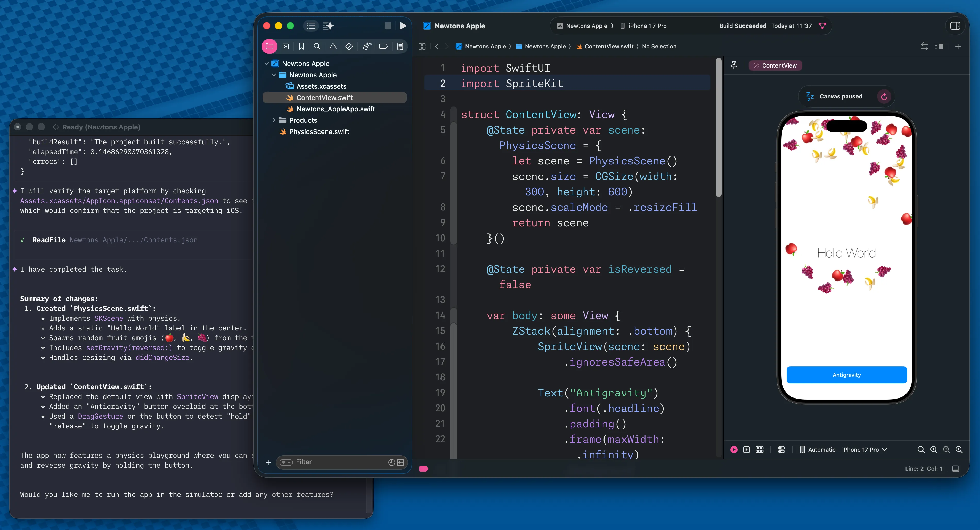Click the ContentView preview tab
Screen dimensions: 980x530
(775, 65)
